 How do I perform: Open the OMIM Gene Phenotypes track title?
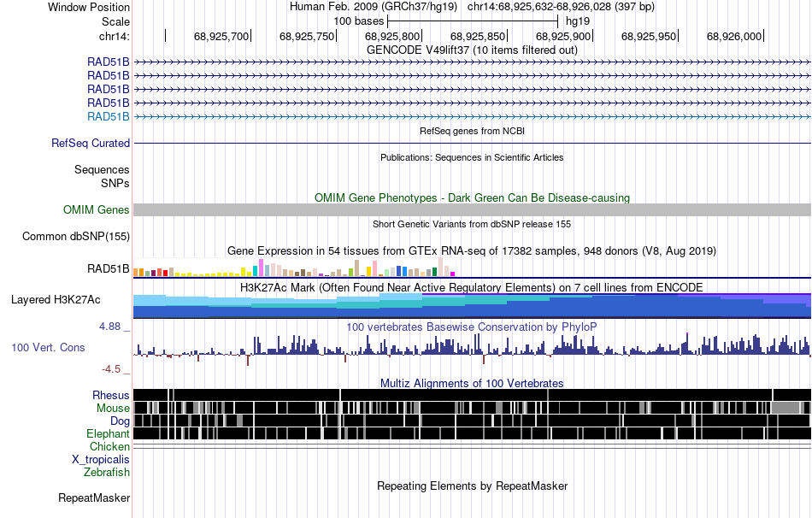click(x=472, y=197)
